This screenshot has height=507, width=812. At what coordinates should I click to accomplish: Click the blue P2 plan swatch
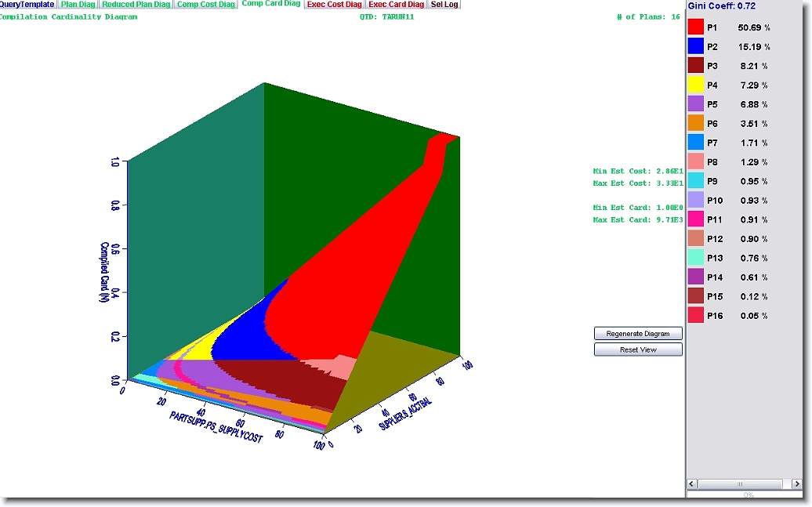[695, 46]
